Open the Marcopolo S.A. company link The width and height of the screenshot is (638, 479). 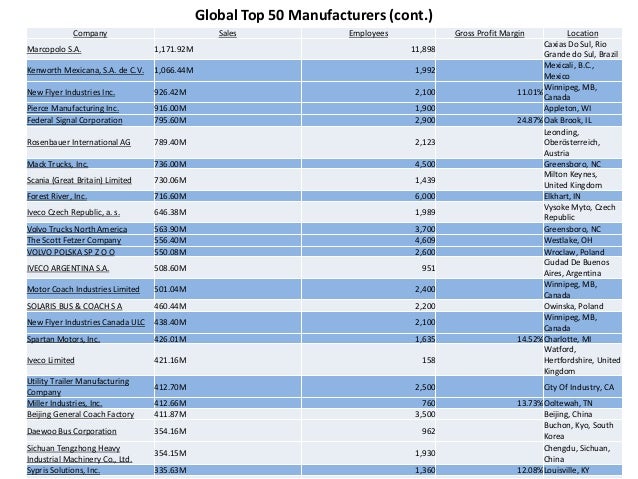54,49
